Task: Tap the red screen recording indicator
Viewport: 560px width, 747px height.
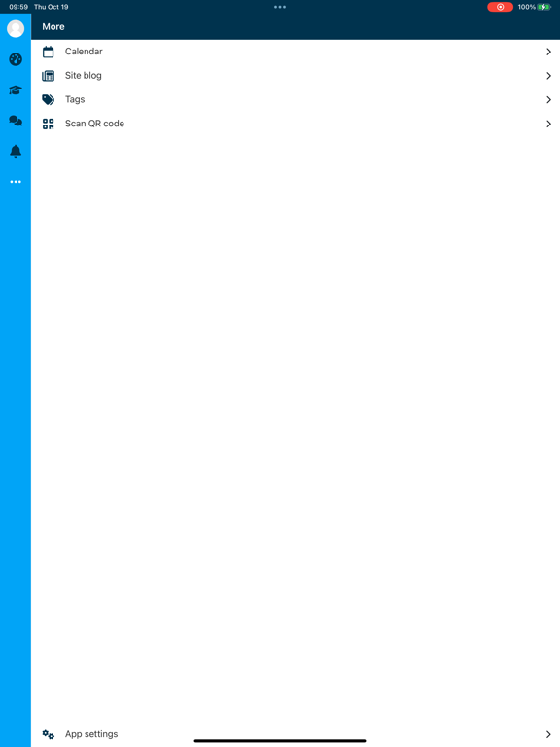Action: point(500,7)
